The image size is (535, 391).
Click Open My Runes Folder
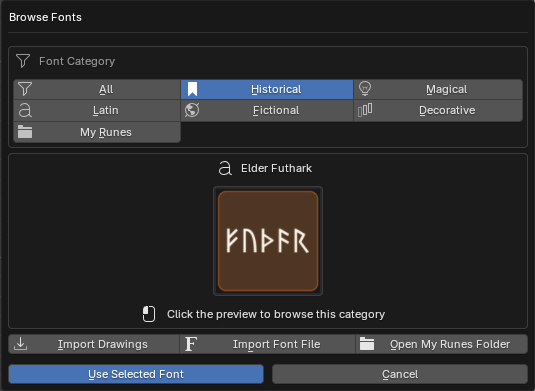pos(442,344)
